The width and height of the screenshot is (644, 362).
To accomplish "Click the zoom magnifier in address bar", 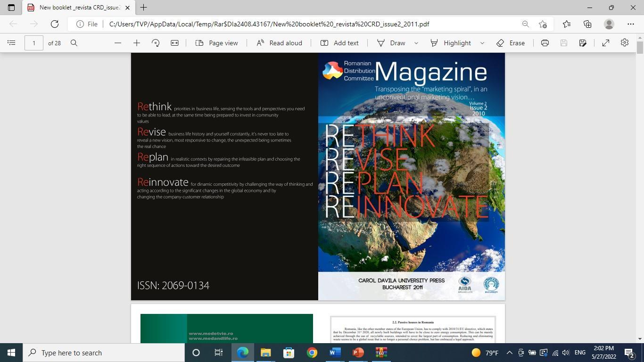I will (525, 24).
